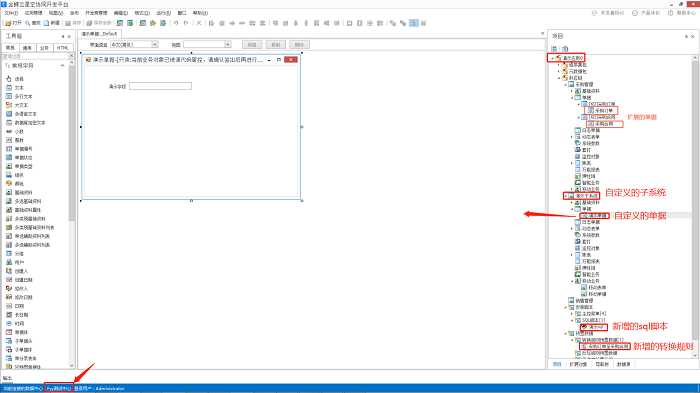This screenshot has height=393, width=700.
Task: Click the 新建 new document toolbar icon
Action: (46, 23)
